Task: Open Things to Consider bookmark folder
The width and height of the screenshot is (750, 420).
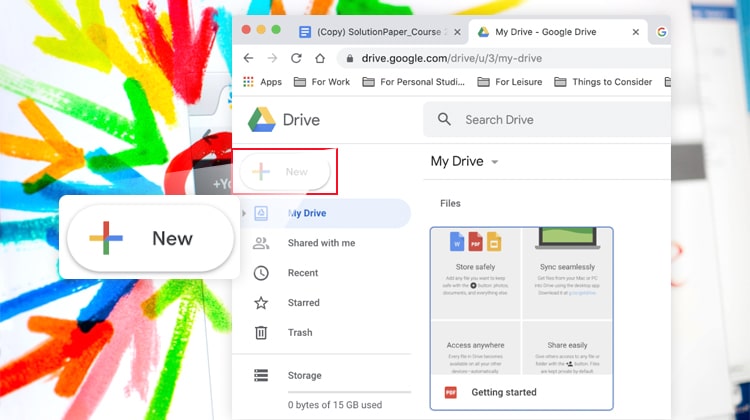Action: 603,82
